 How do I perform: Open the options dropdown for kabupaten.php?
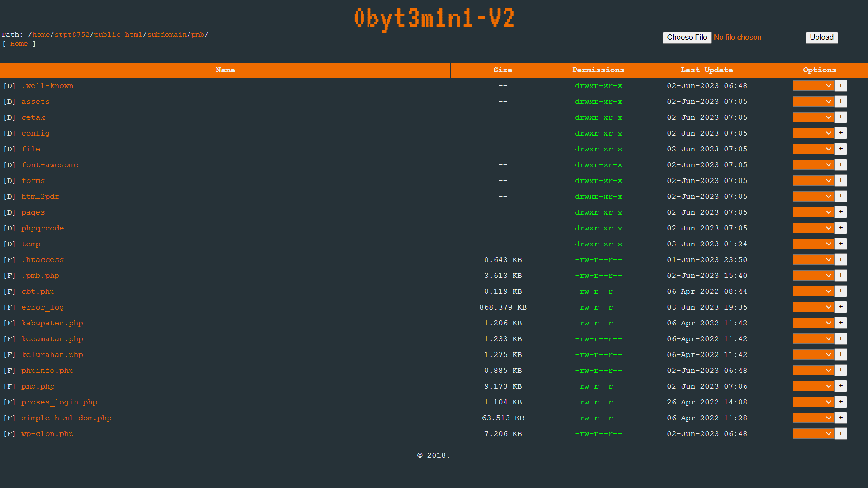(x=813, y=323)
